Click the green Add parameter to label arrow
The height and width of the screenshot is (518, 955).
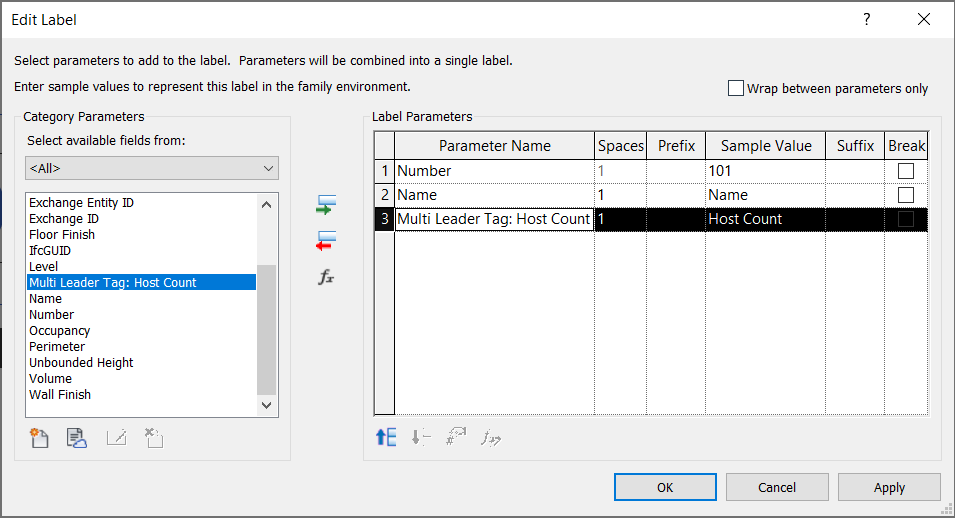(326, 206)
